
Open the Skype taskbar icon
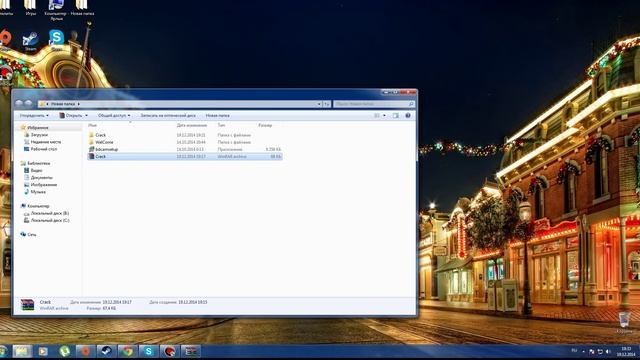pos(149,351)
